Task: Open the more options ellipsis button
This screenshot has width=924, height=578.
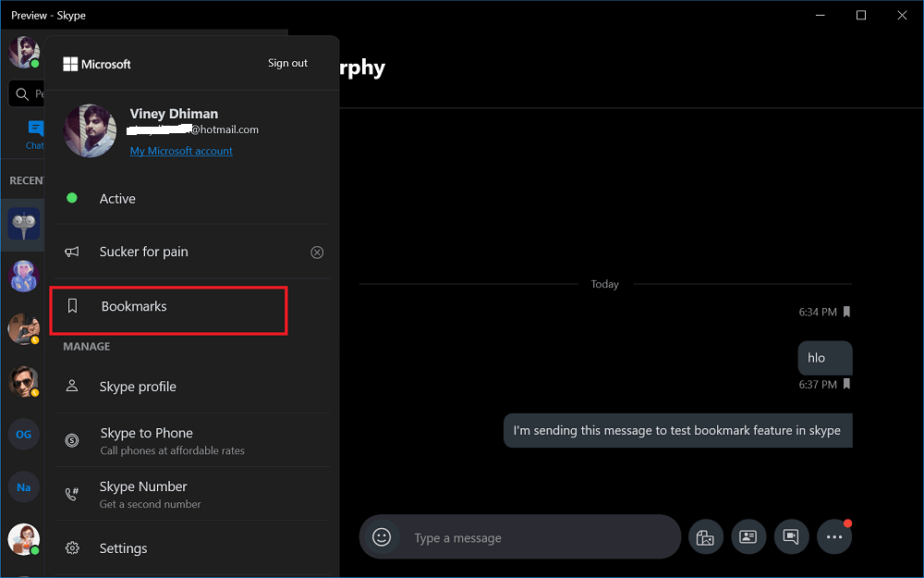Action: point(834,537)
